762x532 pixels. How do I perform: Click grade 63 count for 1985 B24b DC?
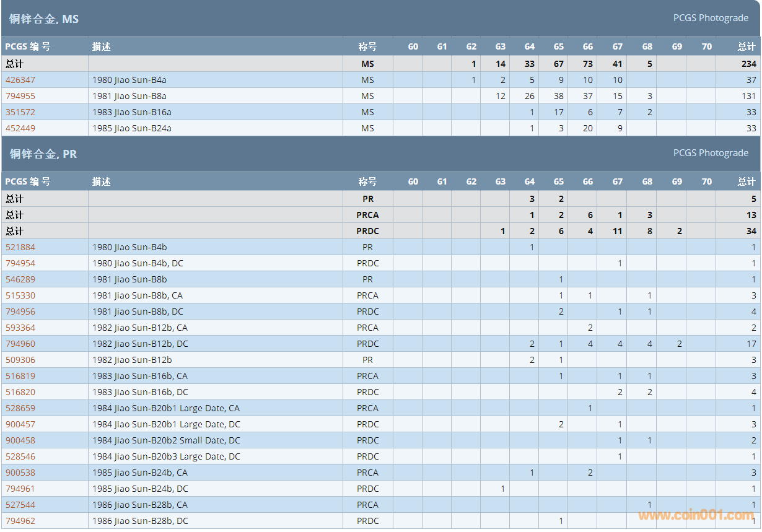click(502, 489)
